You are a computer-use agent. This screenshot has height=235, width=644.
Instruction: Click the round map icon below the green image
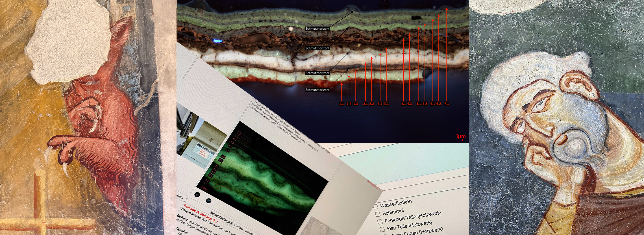[209, 201]
